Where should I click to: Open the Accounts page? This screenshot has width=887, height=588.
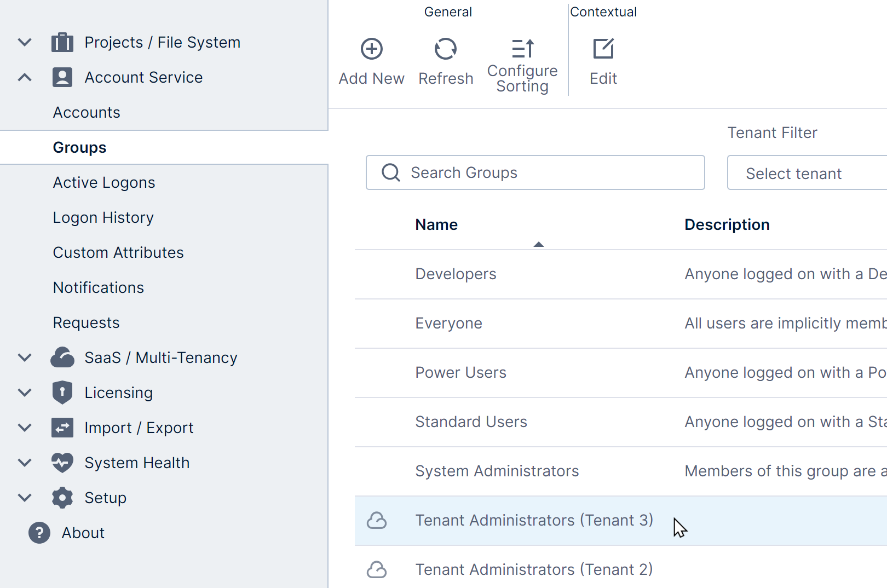tap(87, 112)
